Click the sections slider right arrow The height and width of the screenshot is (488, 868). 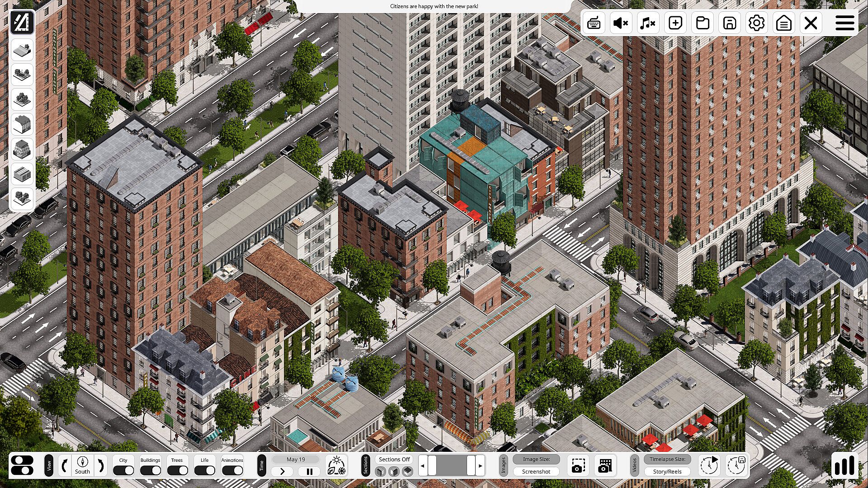(x=480, y=465)
